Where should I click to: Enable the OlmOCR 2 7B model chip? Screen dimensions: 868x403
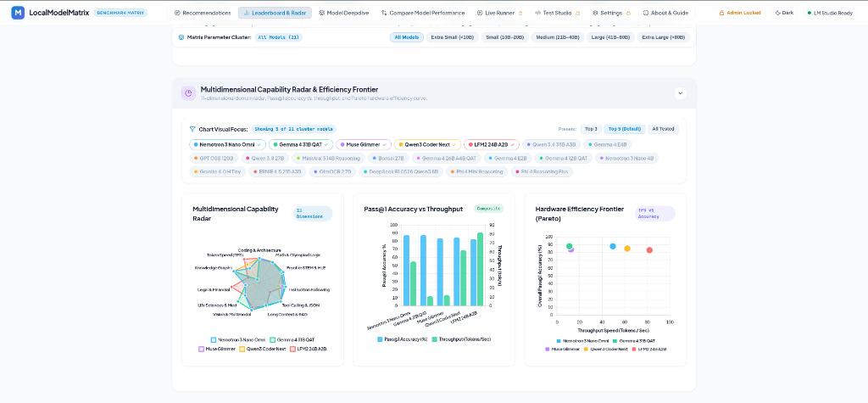pos(332,172)
